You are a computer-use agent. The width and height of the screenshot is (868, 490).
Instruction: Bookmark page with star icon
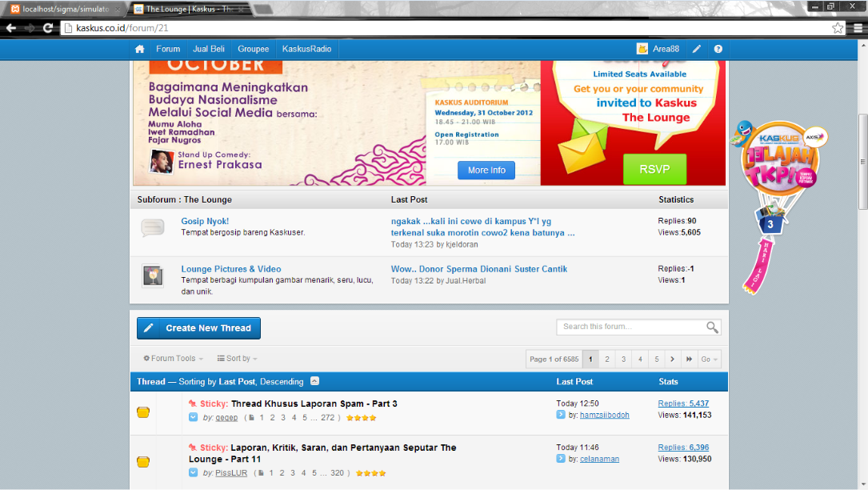click(838, 28)
